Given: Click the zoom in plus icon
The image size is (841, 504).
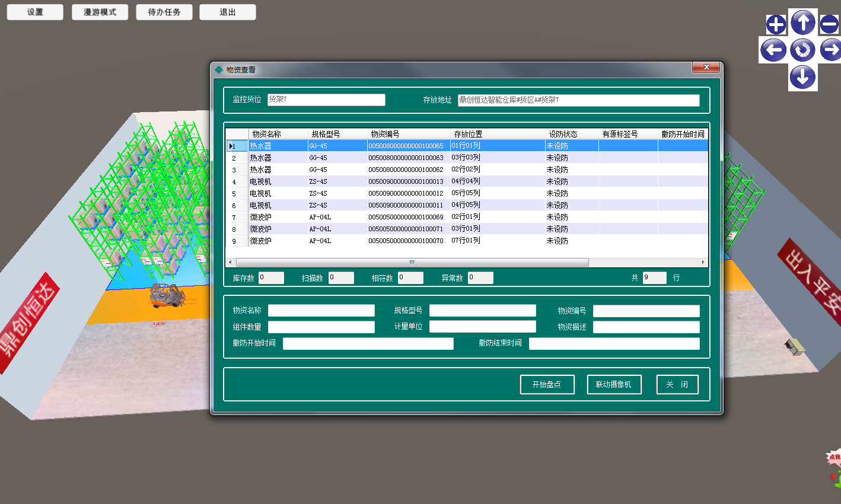Looking at the screenshot, I should pos(776,24).
